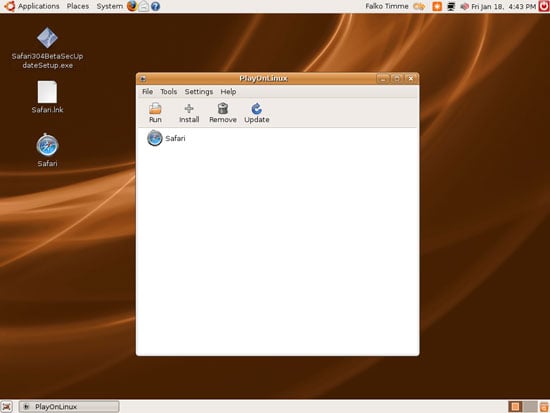Click the Update refresh icon
Screen dimensions: 550x413
256,108
